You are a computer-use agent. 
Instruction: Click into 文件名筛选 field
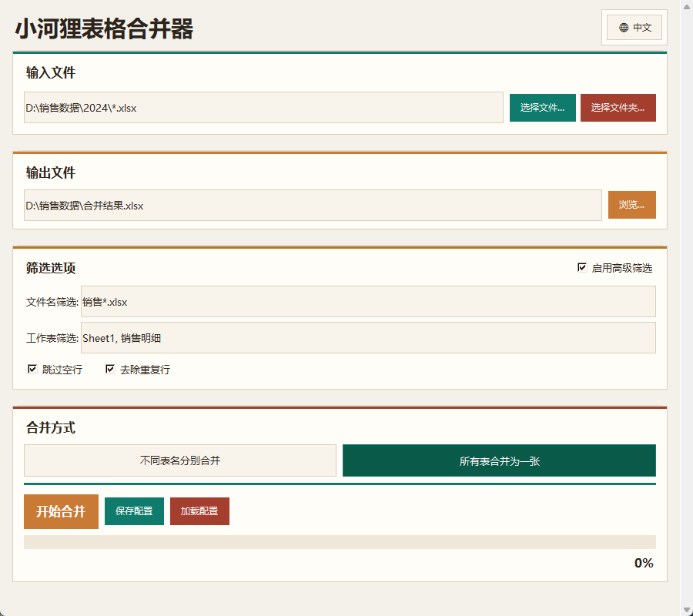coord(368,301)
